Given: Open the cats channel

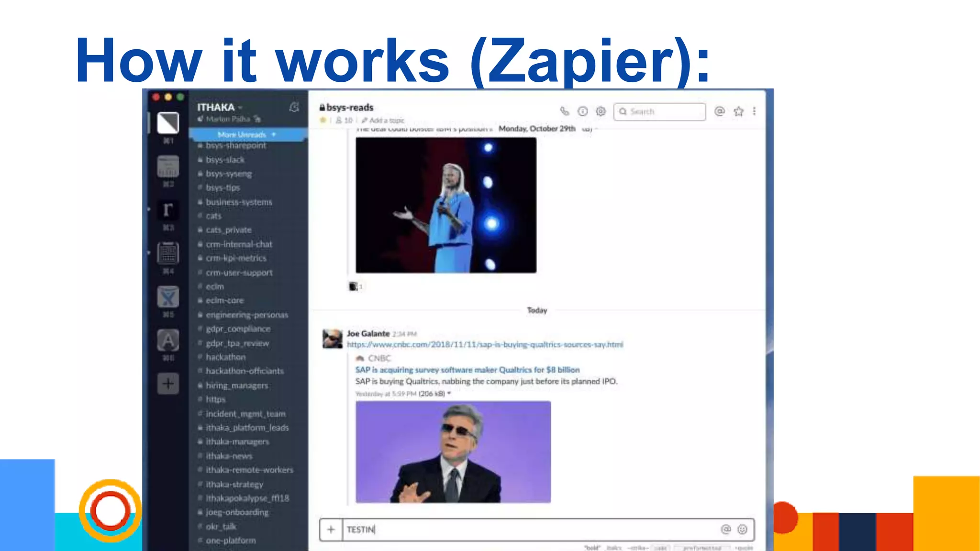Looking at the screenshot, I should tap(213, 216).
